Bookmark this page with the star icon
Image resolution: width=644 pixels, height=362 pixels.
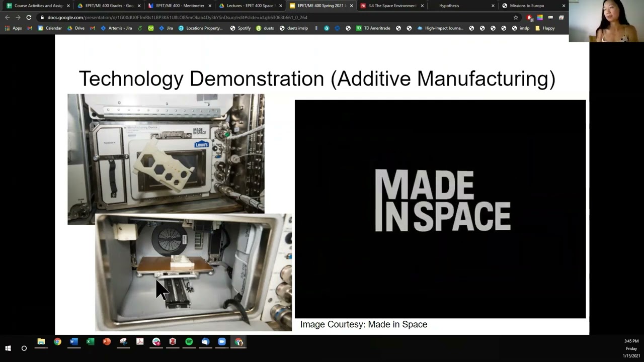pyautogui.click(x=516, y=17)
